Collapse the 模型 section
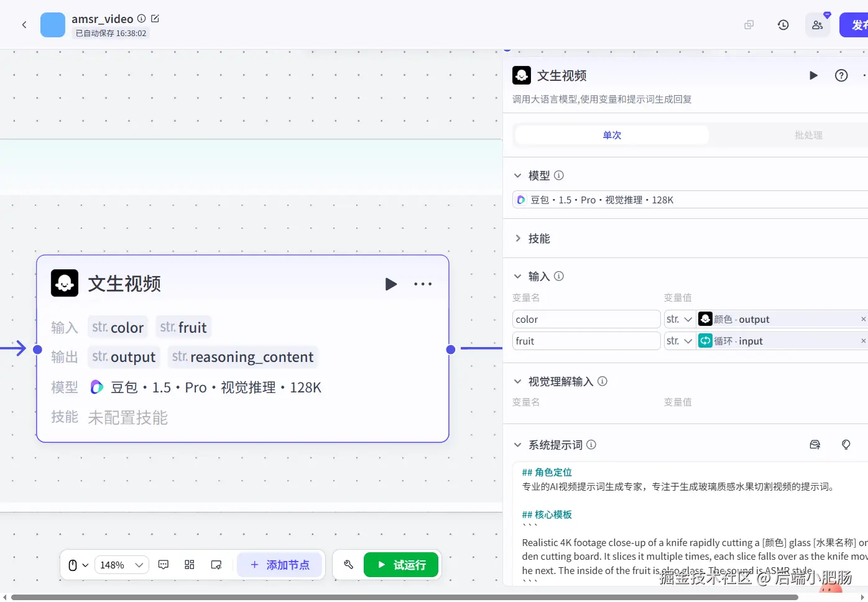The width and height of the screenshot is (868, 602). tap(517, 175)
